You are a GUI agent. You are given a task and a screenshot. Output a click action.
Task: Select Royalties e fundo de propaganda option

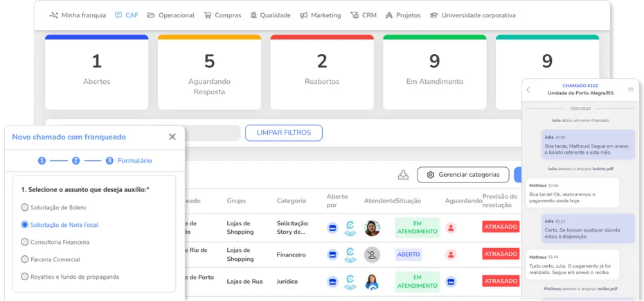point(70,277)
